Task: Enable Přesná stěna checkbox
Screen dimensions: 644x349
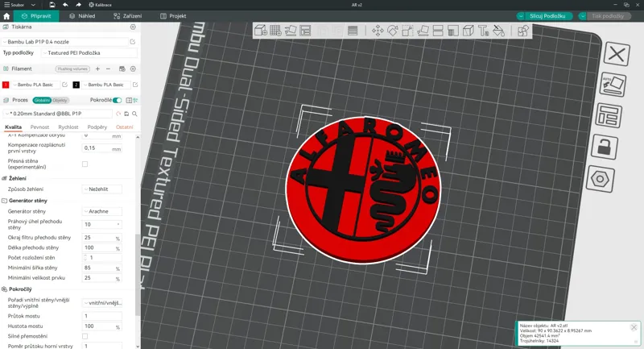Action: tap(85, 164)
